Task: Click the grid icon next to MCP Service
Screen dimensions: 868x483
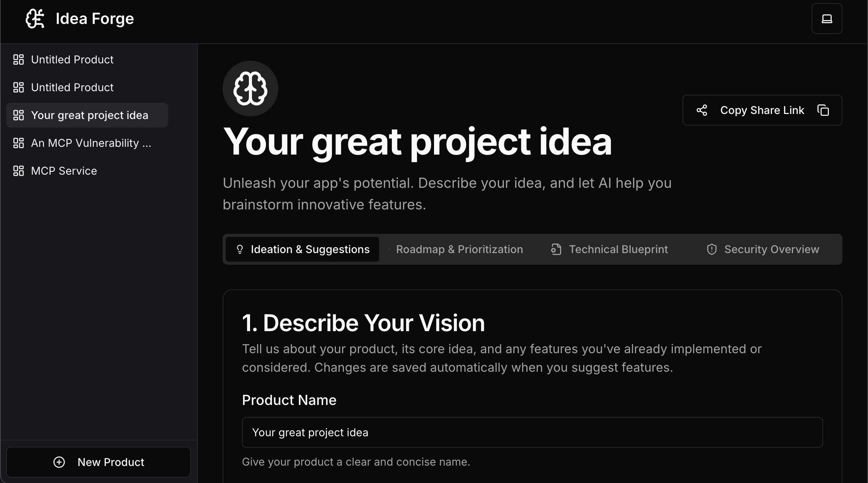Action: click(19, 171)
